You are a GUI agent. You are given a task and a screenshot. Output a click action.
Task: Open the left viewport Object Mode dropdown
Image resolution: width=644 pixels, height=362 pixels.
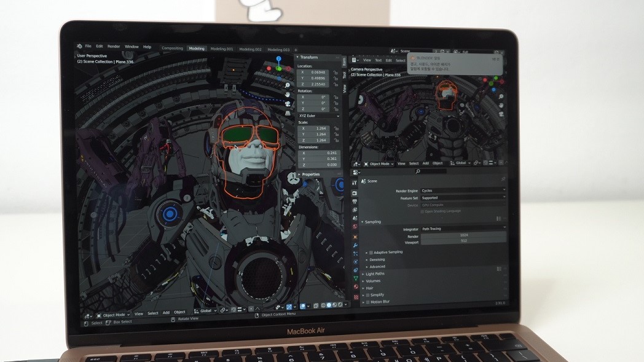(x=113, y=315)
